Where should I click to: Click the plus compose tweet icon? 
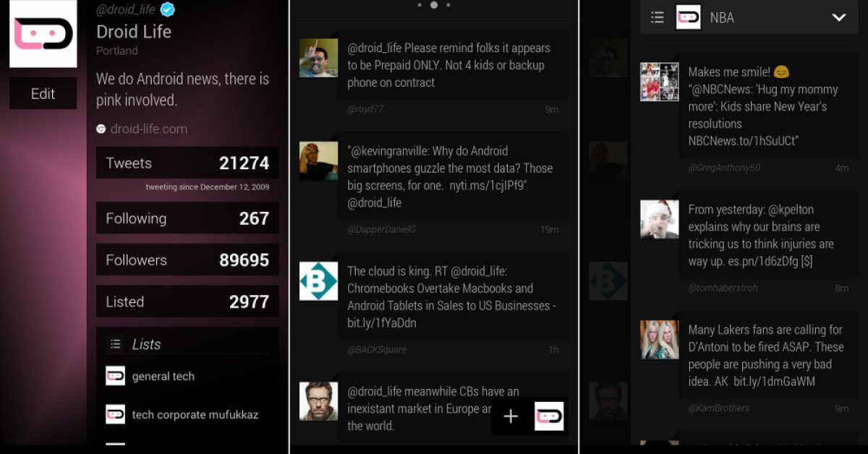click(x=511, y=416)
